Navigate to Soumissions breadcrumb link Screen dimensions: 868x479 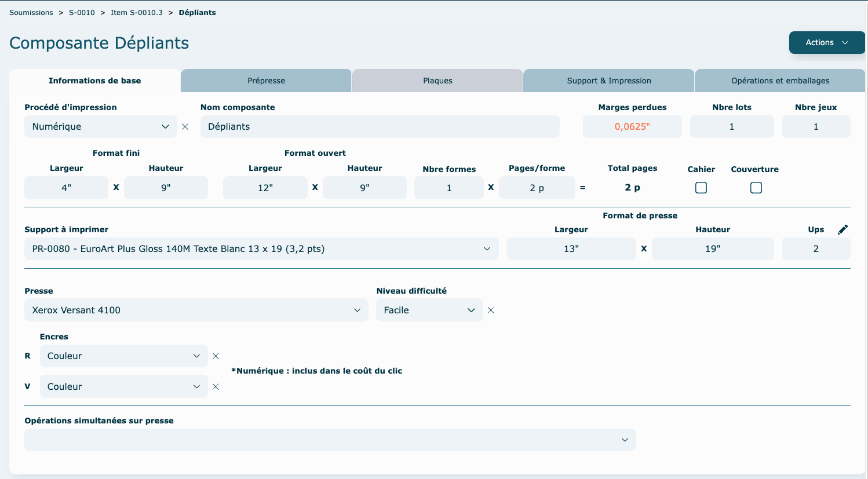31,13
